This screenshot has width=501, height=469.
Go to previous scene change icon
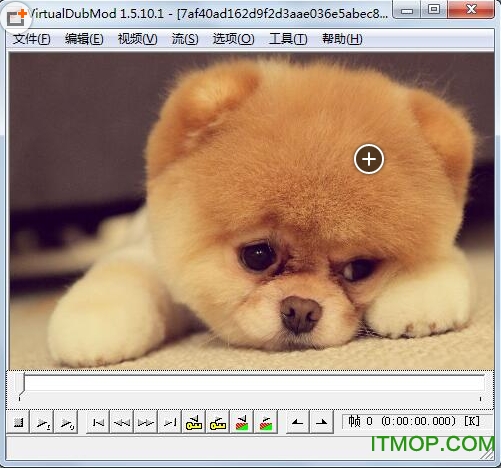coord(242,422)
